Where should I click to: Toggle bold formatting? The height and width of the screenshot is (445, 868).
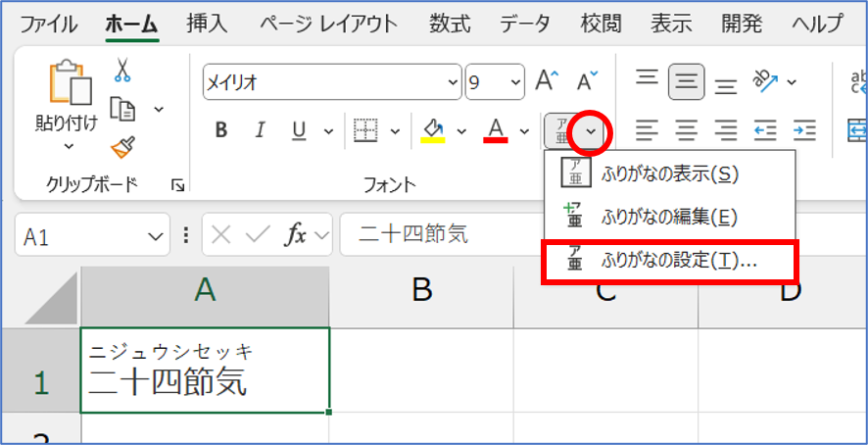[x=221, y=130]
